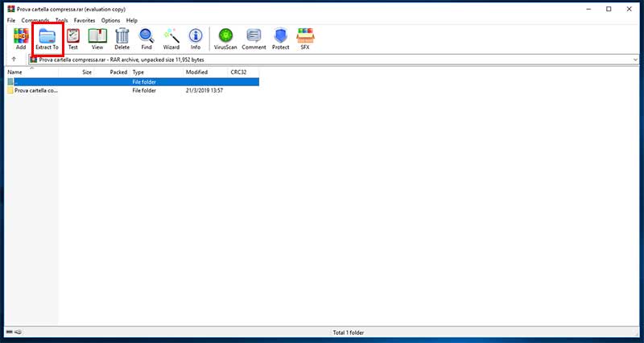Viewport: 644px width, 343px height.
Task: Click the Test archive icon
Action: 73,39
